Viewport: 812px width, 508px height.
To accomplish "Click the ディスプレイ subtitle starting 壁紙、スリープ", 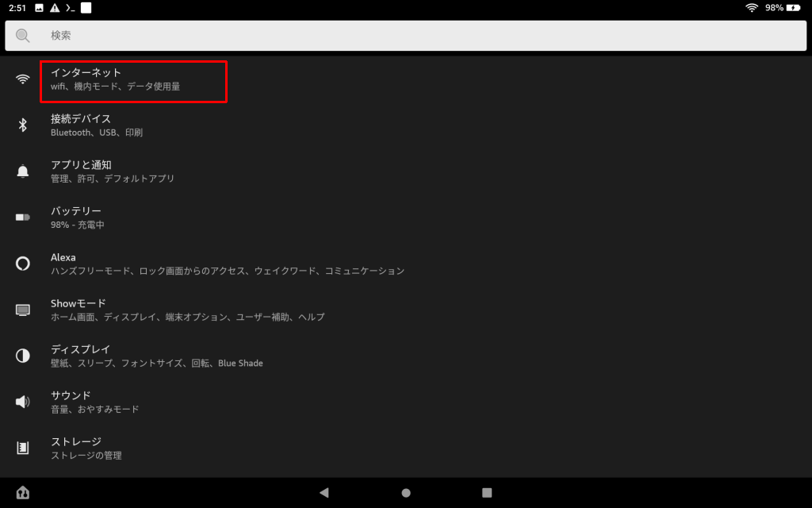I will 156,364.
